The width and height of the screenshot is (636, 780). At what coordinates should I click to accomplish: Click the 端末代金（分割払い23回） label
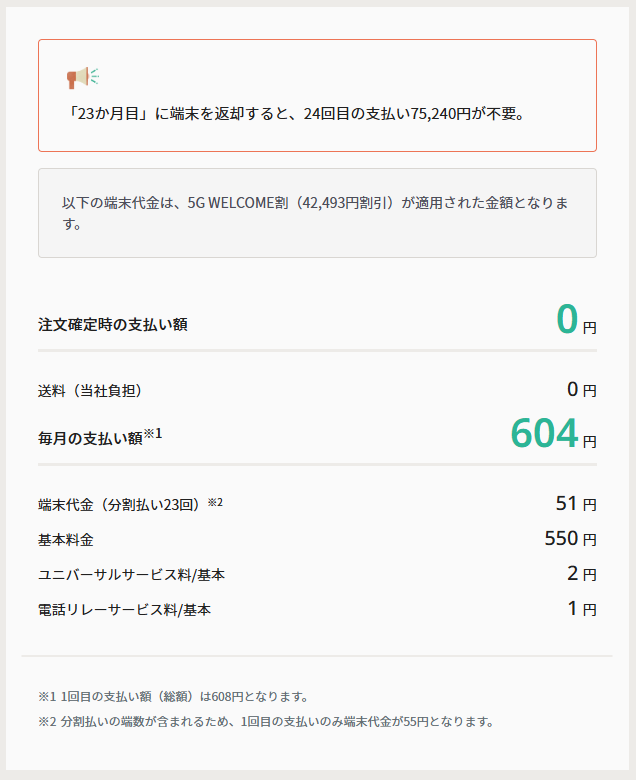pyautogui.click(x=120, y=504)
